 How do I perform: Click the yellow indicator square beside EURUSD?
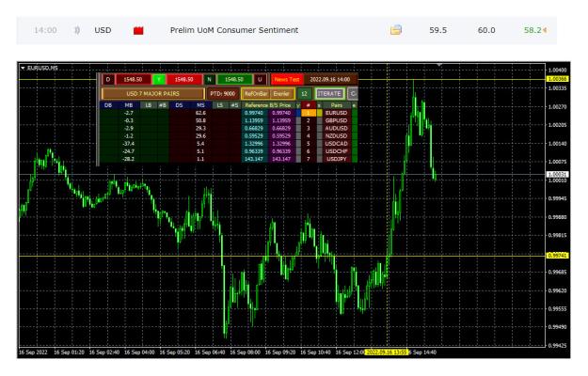click(320, 113)
